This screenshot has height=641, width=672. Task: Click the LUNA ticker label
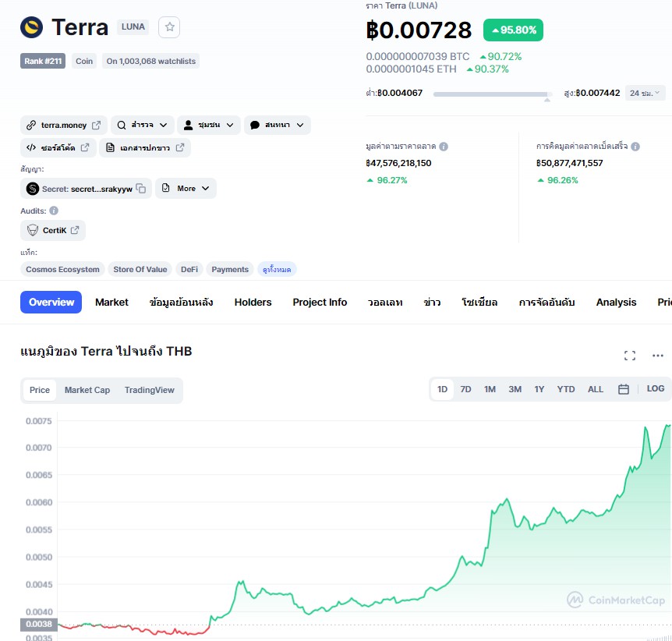click(x=133, y=27)
